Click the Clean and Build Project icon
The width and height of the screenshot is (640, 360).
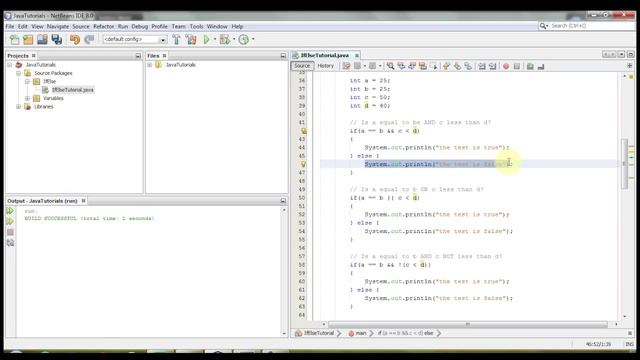tap(191, 40)
